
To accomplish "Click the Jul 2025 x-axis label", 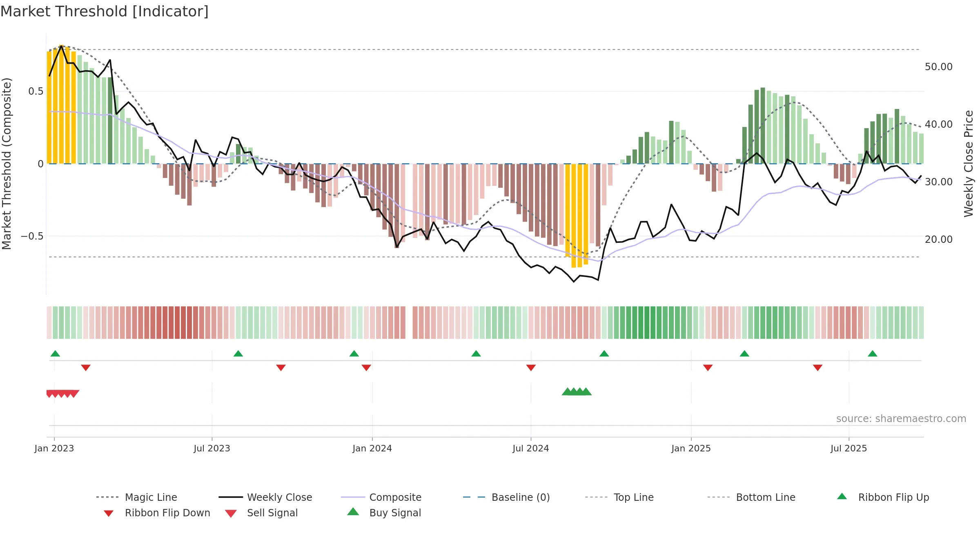I will [849, 449].
